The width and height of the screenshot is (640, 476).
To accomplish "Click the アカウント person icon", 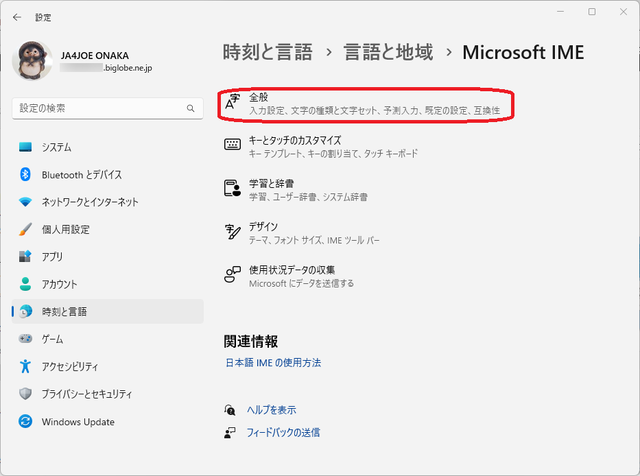I will 25,284.
